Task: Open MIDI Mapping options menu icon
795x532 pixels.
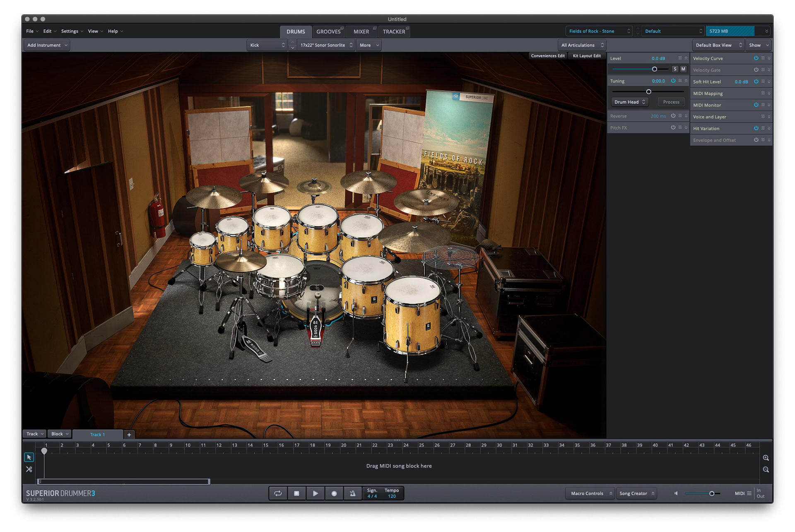Action: pyautogui.click(x=763, y=93)
